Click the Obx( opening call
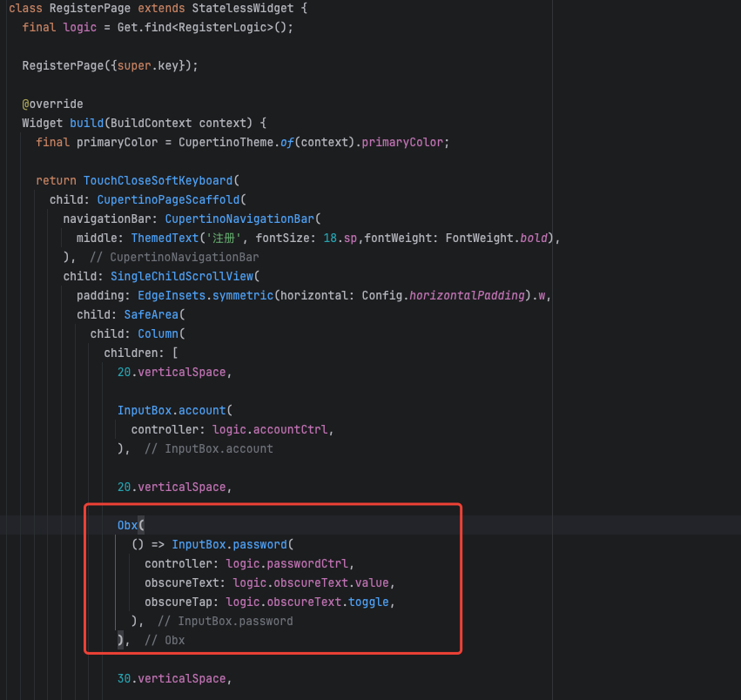The height and width of the screenshot is (700, 741). (131, 526)
